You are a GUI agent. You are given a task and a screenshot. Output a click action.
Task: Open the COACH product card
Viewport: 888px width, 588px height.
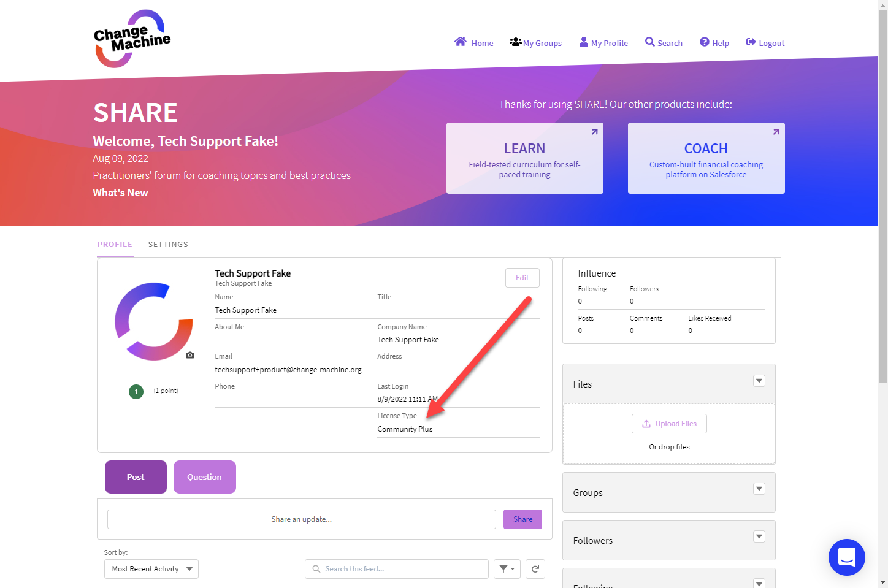click(706, 158)
